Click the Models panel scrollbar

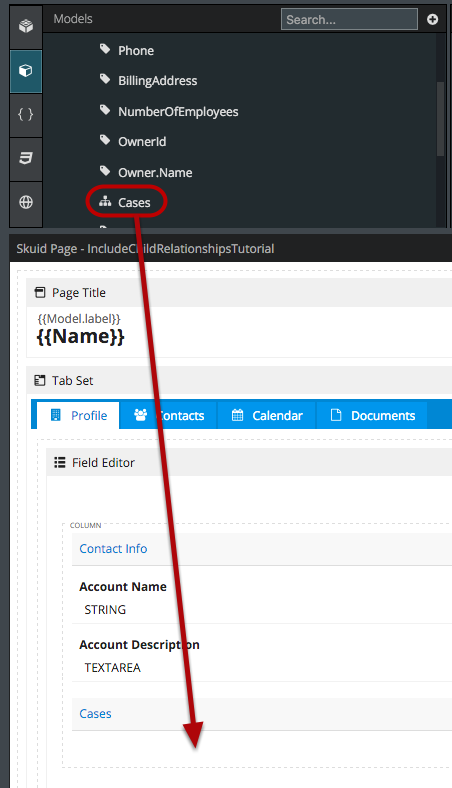click(x=440, y=119)
